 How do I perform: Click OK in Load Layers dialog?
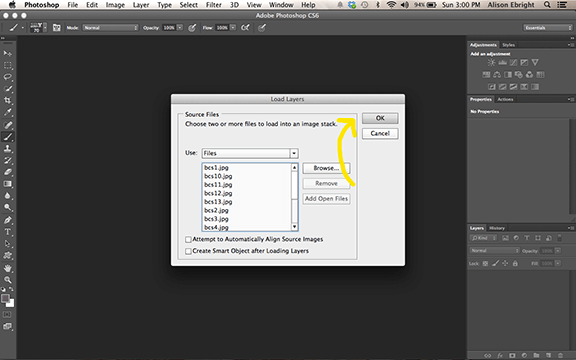380,118
